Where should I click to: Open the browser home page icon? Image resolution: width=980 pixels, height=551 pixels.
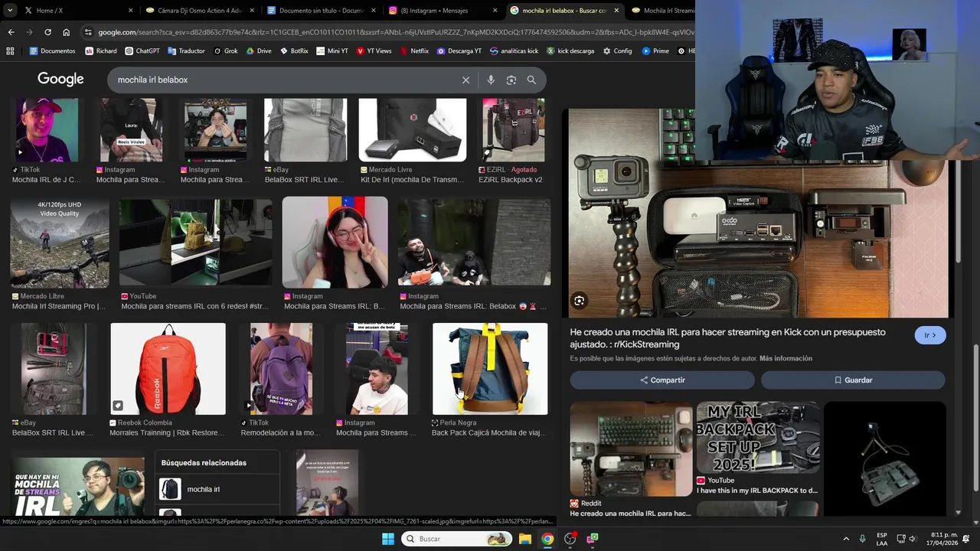pyautogui.click(x=66, y=32)
